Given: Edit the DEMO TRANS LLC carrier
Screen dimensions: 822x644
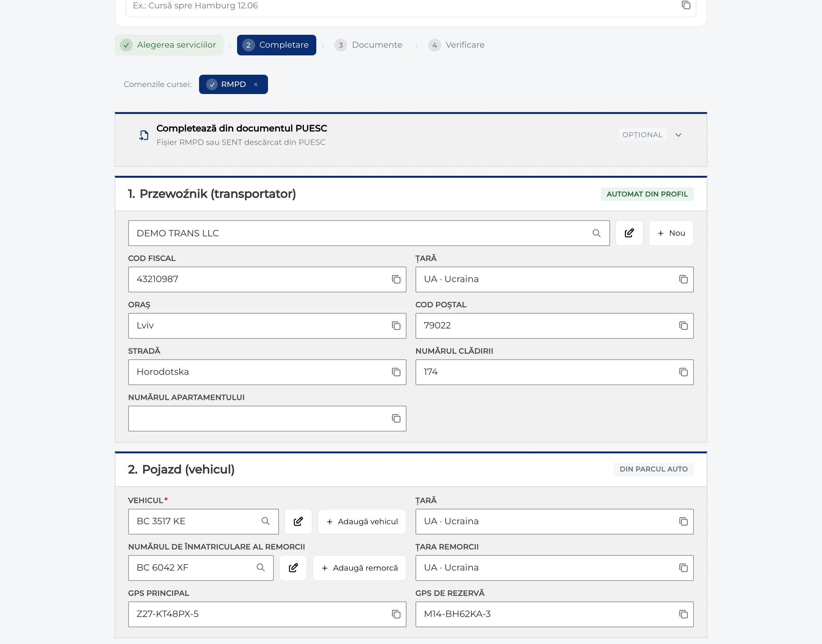Looking at the screenshot, I should click(x=629, y=233).
